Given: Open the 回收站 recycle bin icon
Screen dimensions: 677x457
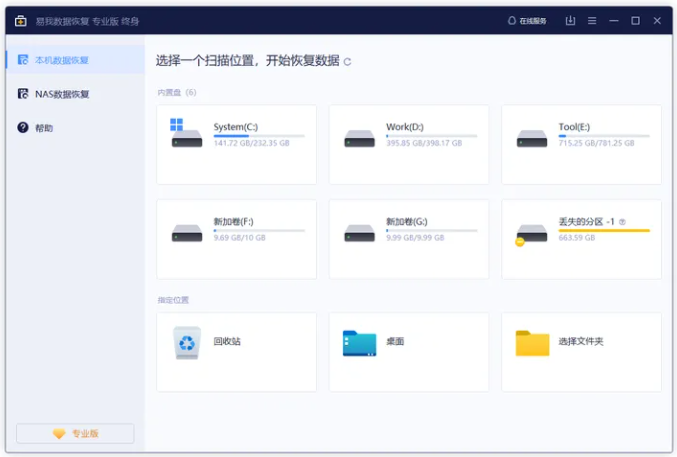Looking at the screenshot, I should [x=186, y=342].
